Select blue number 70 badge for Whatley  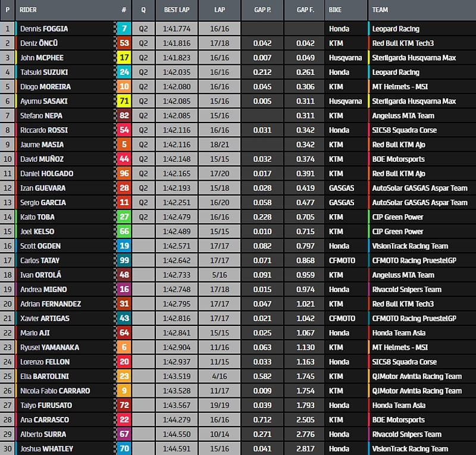pyautogui.click(x=124, y=449)
